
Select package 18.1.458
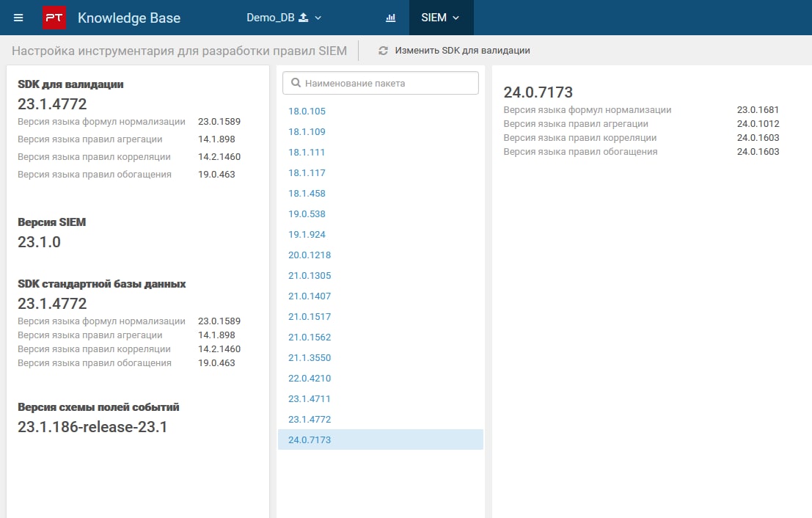coord(307,193)
